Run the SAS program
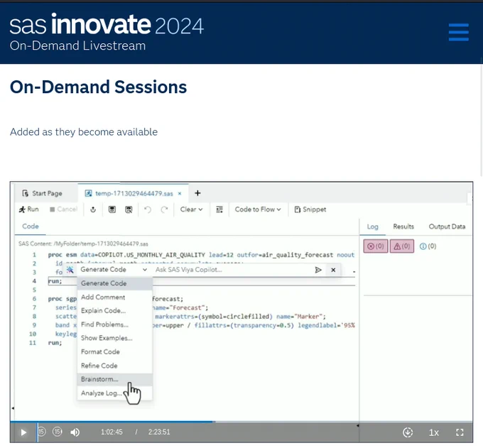 click(29, 209)
